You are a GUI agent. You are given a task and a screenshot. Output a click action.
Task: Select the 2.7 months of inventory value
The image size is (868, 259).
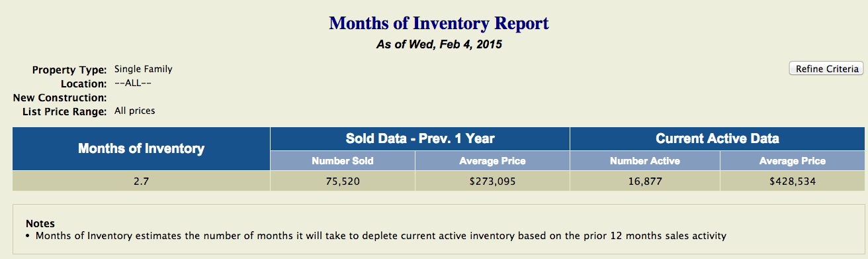coord(141,181)
